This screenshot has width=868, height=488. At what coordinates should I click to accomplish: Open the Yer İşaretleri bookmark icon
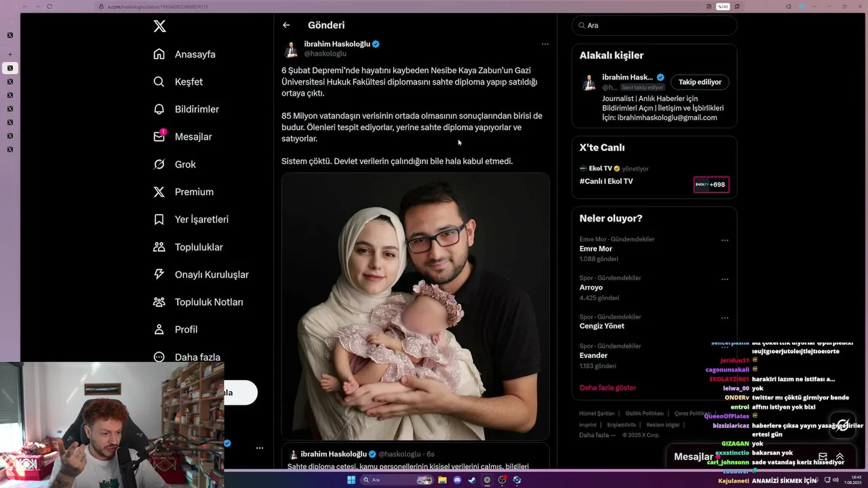(x=159, y=220)
